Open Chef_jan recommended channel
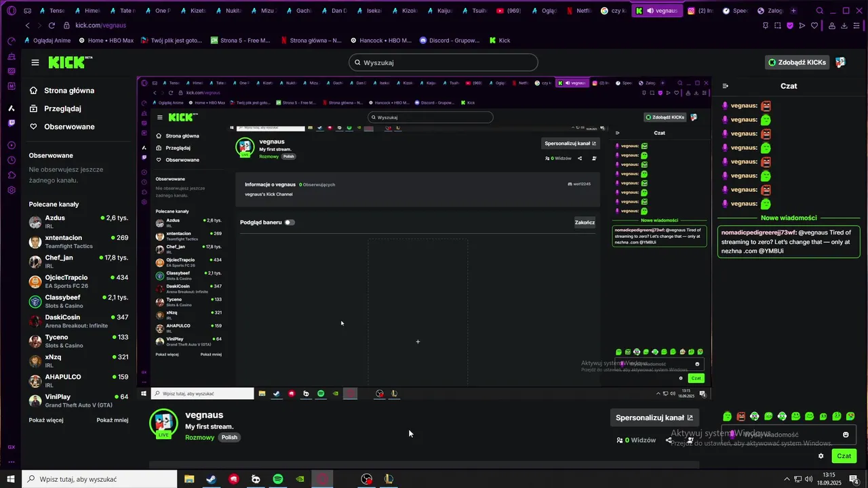Viewport: 868px width, 488px height. pos(79,262)
